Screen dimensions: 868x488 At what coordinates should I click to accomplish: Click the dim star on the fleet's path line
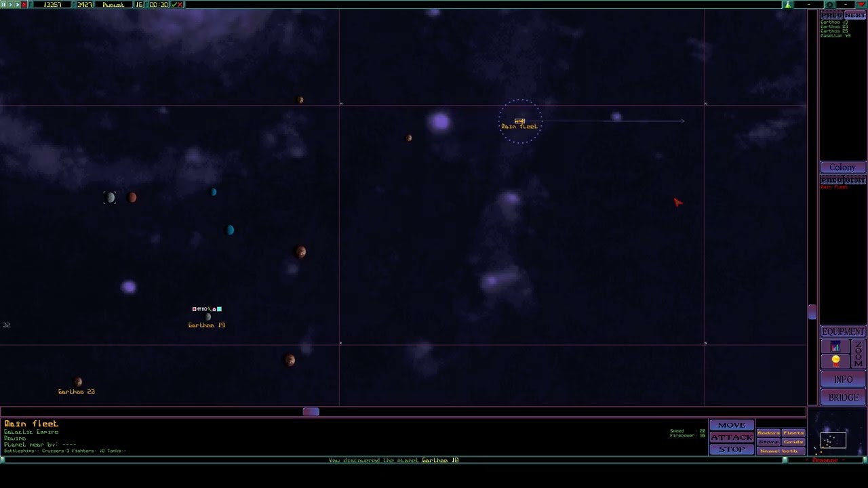(616, 117)
